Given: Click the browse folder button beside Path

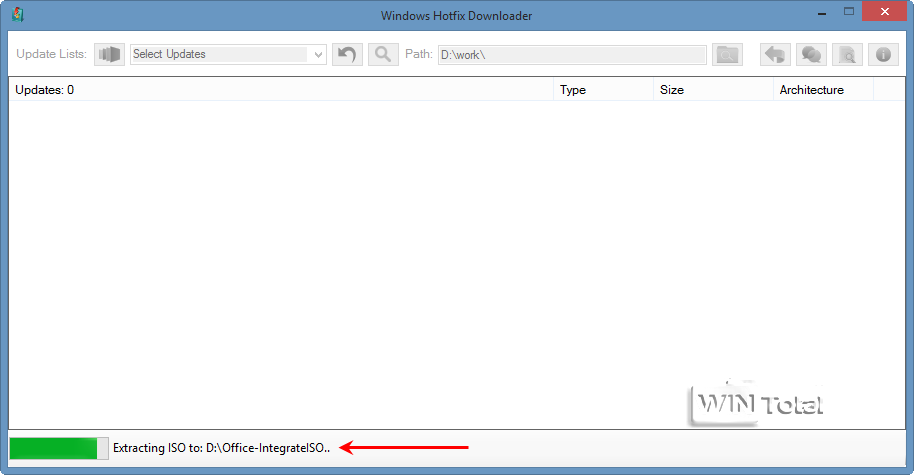Looking at the screenshot, I should pyautogui.click(x=727, y=55).
